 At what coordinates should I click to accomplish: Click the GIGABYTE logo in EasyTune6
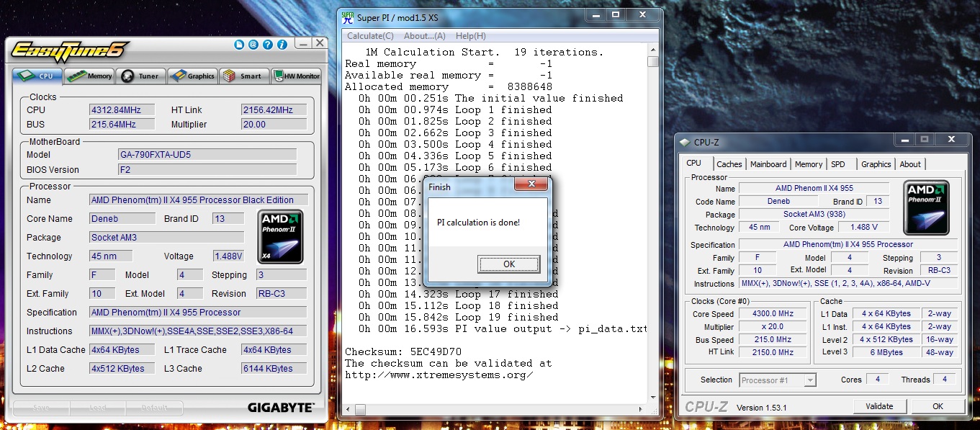tap(281, 408)
